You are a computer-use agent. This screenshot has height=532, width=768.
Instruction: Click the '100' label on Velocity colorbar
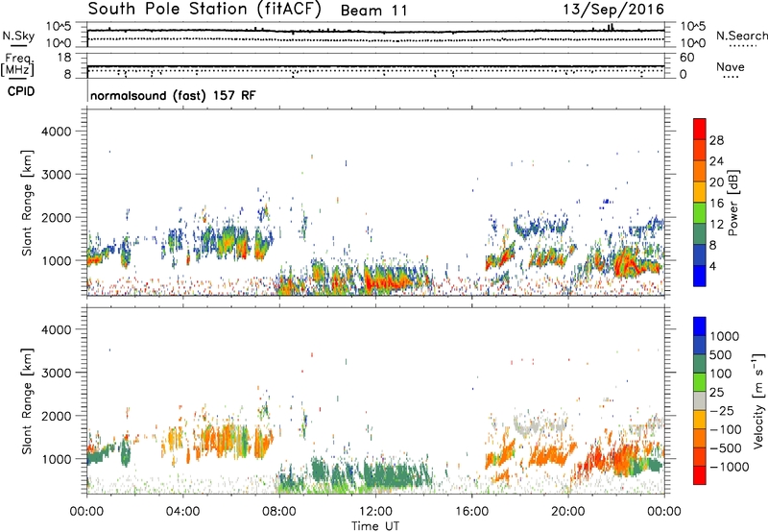click(x=721, y=374)
